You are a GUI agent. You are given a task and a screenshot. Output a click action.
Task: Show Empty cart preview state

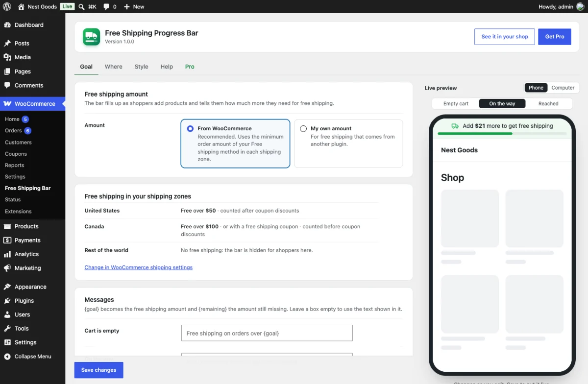click(x=456, y=103)
